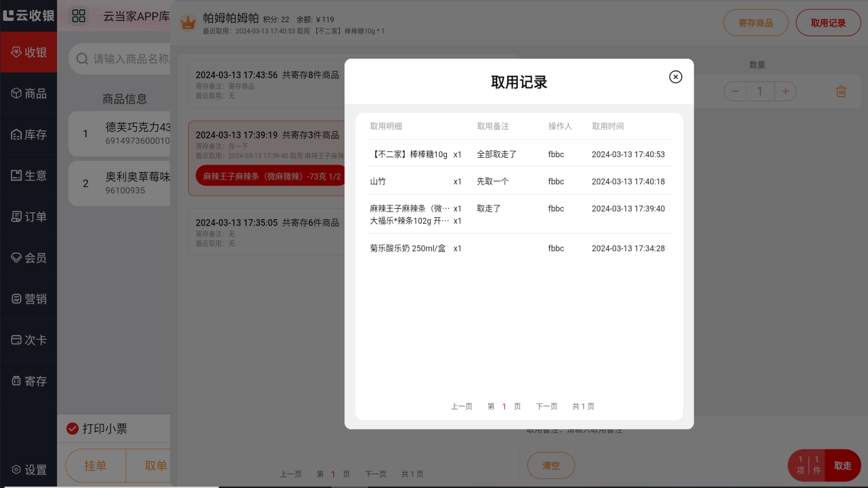The image size is (868, 488).
Task: Open 营销 marketing in sidebar
Action: [29, 299]
